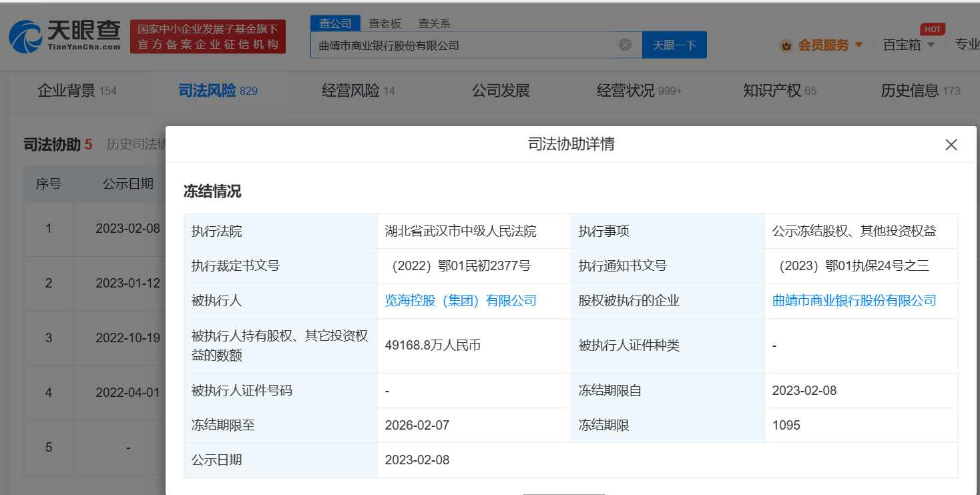Open the 经营风险 tab
This screenshot has width=980, height=495.
pyautogui.click(x=358, y=91)
